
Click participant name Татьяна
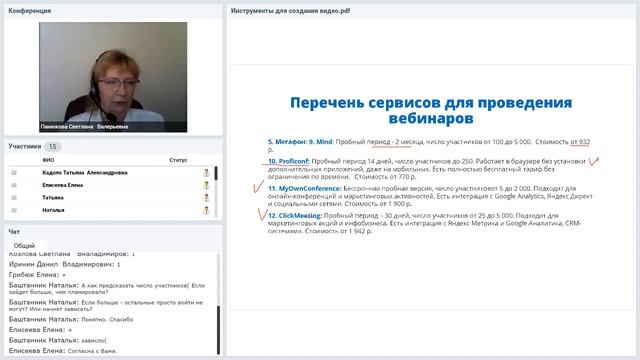tap(53, 198)
